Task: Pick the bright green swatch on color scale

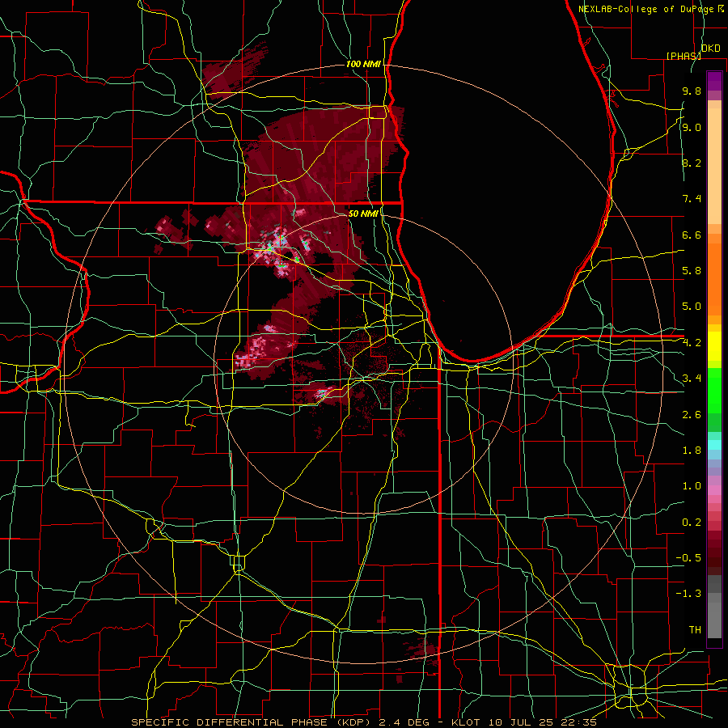Action: (x=714, y=389)
